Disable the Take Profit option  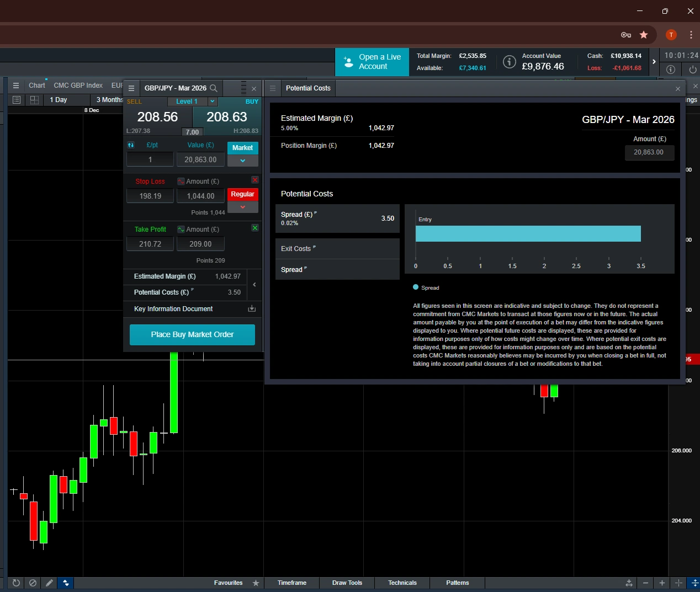254,228
